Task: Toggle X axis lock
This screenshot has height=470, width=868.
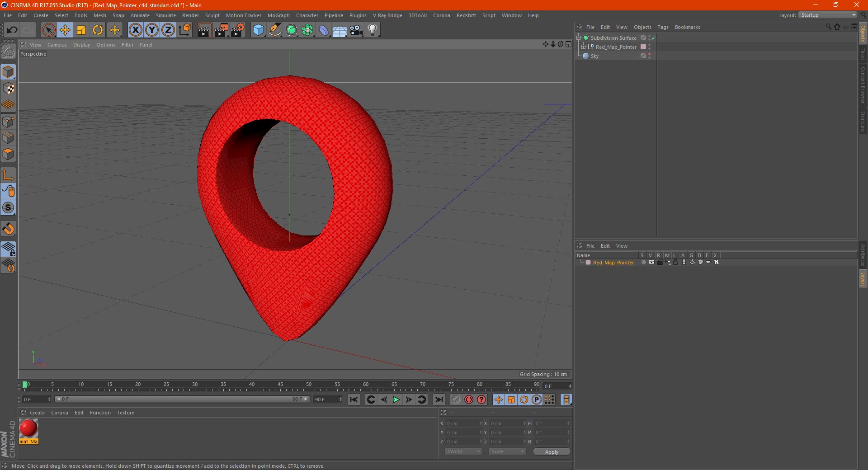Action: pyautogui.click(x=135, y=30)
